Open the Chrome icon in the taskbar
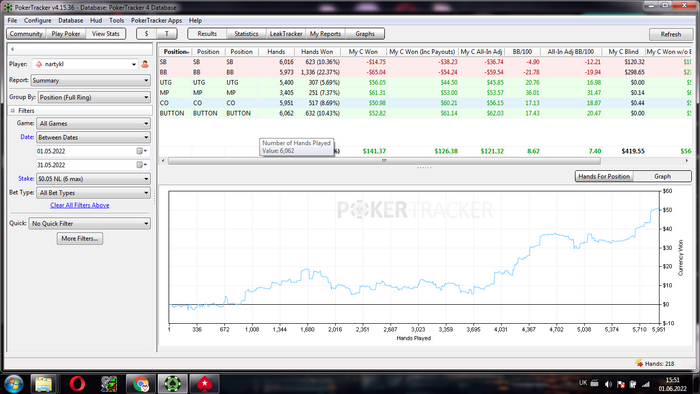Image resolution: width=700 pixels, height=394 pixels. [141, 384]
